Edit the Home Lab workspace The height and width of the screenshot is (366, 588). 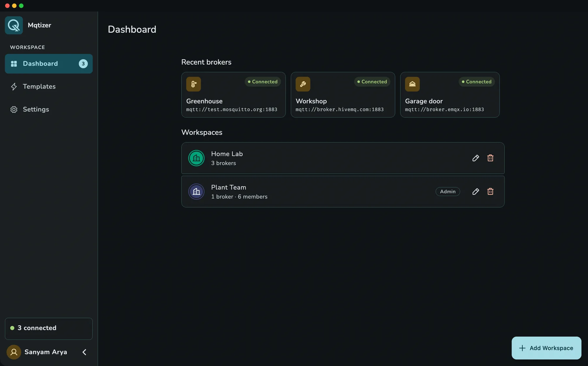click(476, 158)
